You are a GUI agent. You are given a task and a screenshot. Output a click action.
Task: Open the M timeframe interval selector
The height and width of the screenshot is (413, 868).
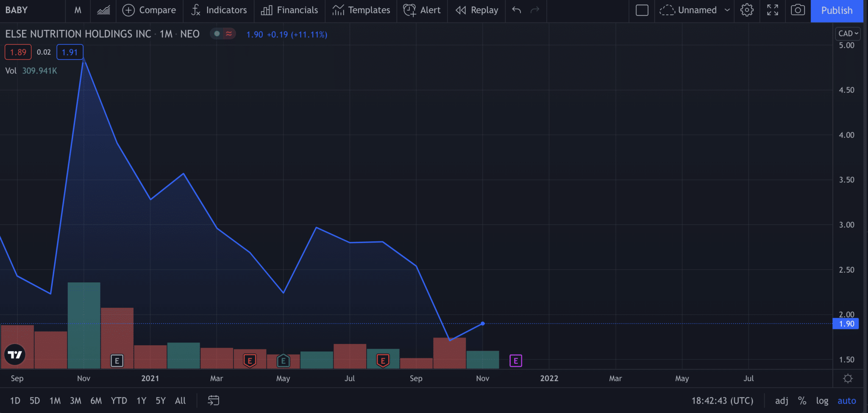pos(78,10)
